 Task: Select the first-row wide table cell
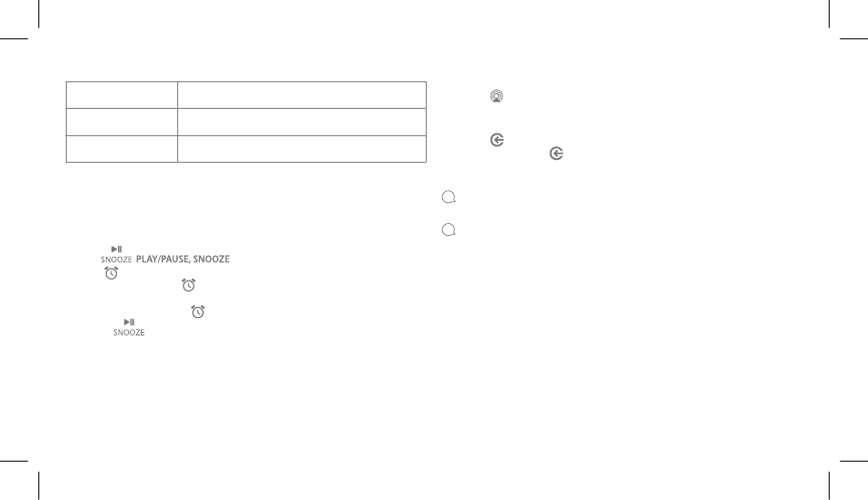(302, 95)
